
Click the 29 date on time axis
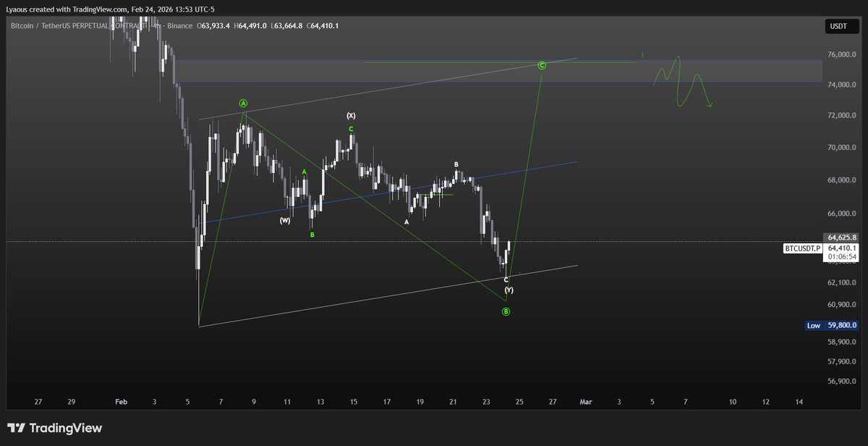point(72,401)
